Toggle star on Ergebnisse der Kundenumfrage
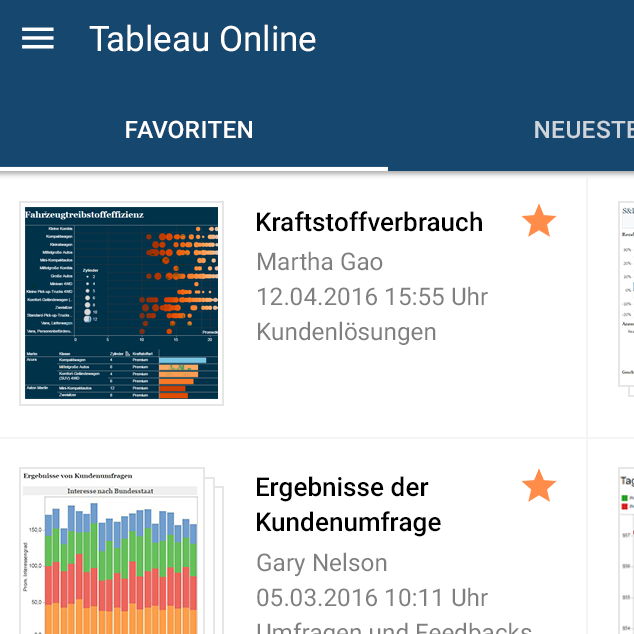 [x=539, y=487]
